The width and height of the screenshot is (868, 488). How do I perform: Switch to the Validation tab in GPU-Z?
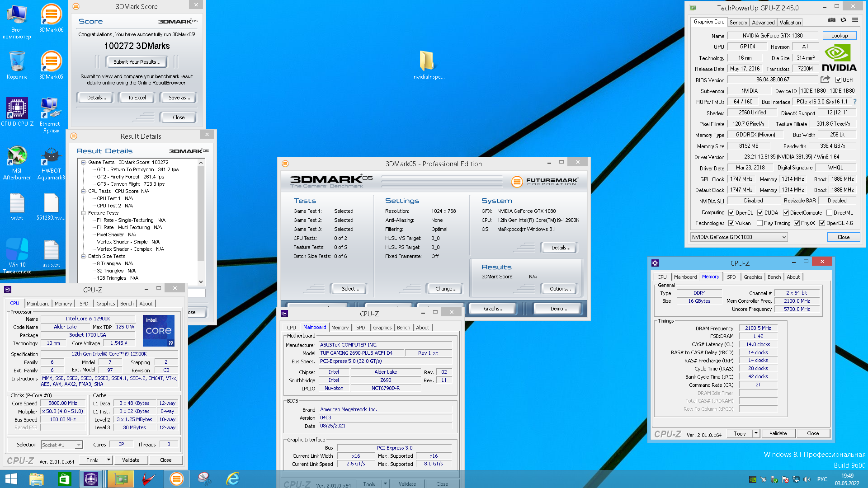790,22
